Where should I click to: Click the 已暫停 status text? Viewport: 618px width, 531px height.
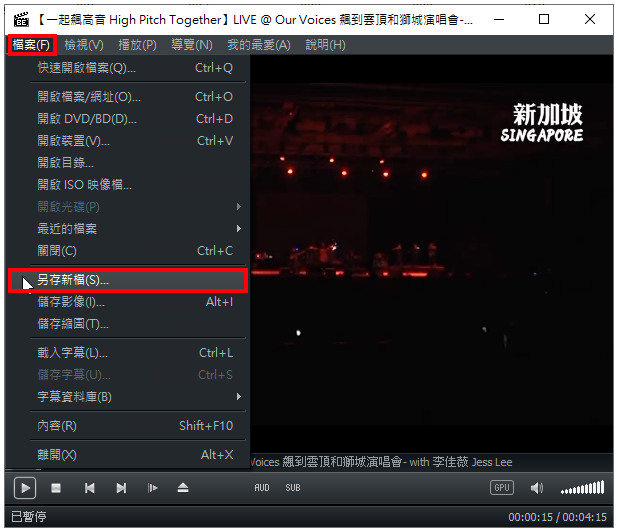point(29,516)
